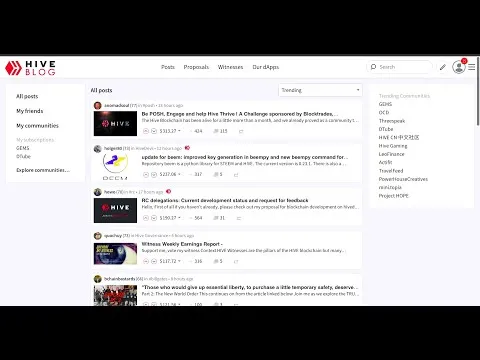The image size is (480, 360).
Task: Open GEMS under My subscriptions
Action: click(x=23, y=148)
